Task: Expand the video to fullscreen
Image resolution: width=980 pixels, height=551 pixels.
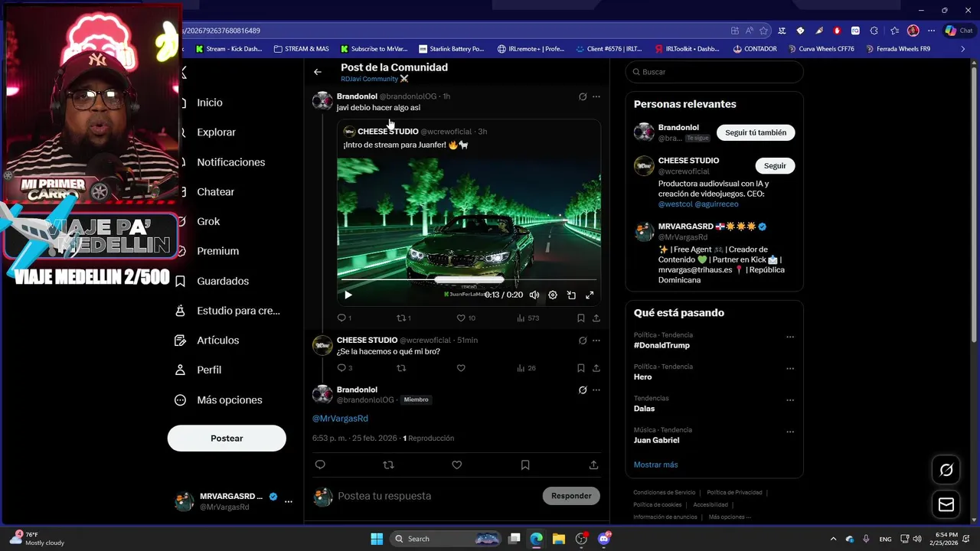Action: click(x=590, y=295)
